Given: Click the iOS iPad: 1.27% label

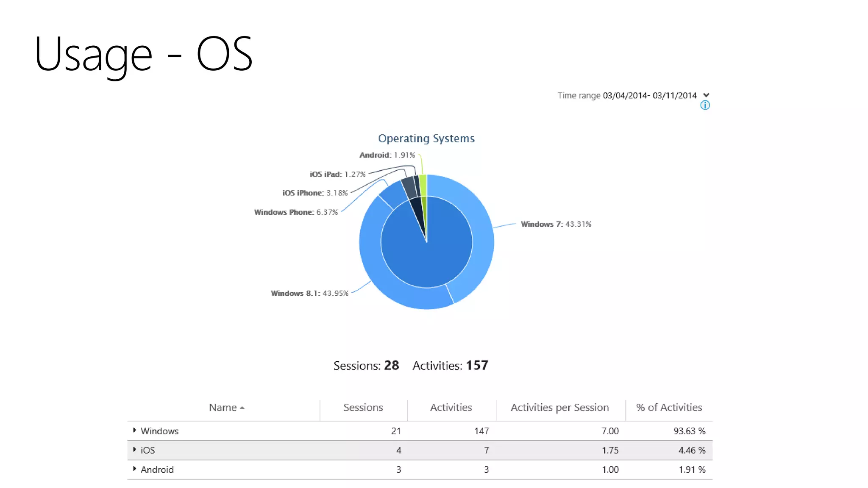Looking at the screenshot, I should coord(337,174).
